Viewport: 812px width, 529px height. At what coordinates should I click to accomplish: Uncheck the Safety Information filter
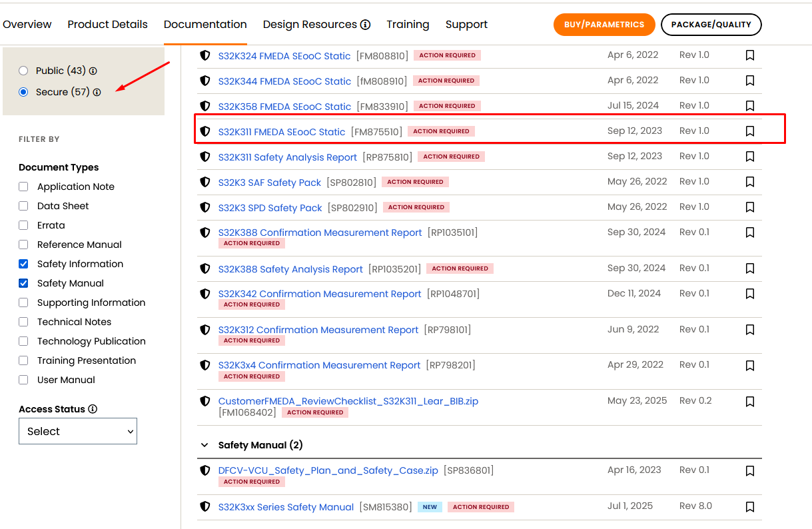pyautogui.click(x=23, y=264)
